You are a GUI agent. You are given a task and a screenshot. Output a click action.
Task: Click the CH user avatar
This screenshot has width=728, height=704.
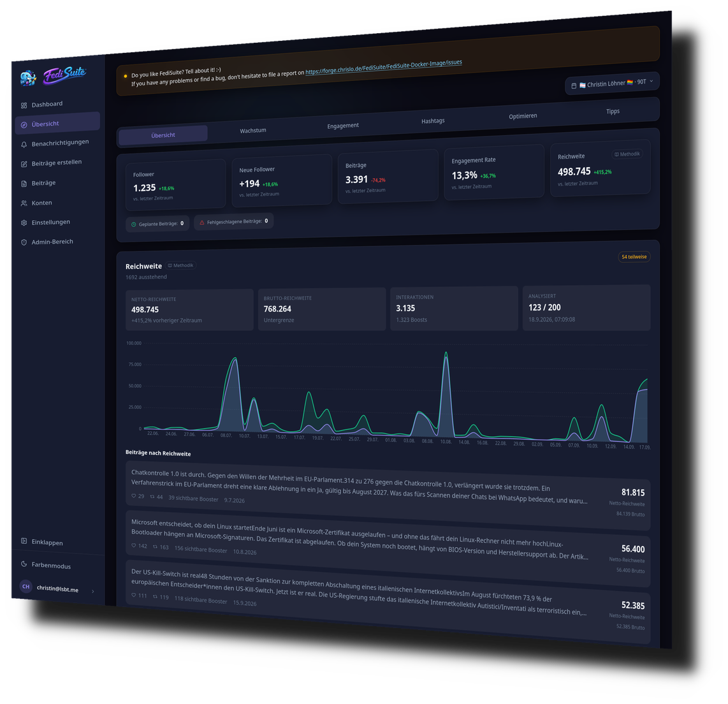[x=25, y=586]
